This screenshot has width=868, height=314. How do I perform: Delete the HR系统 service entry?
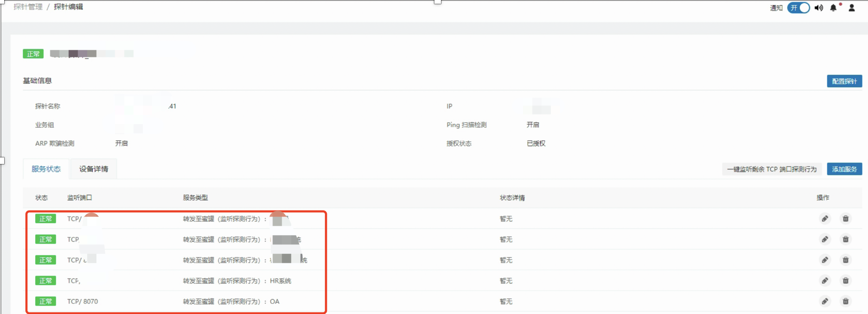pyautogui.click(x=846, y=281)
